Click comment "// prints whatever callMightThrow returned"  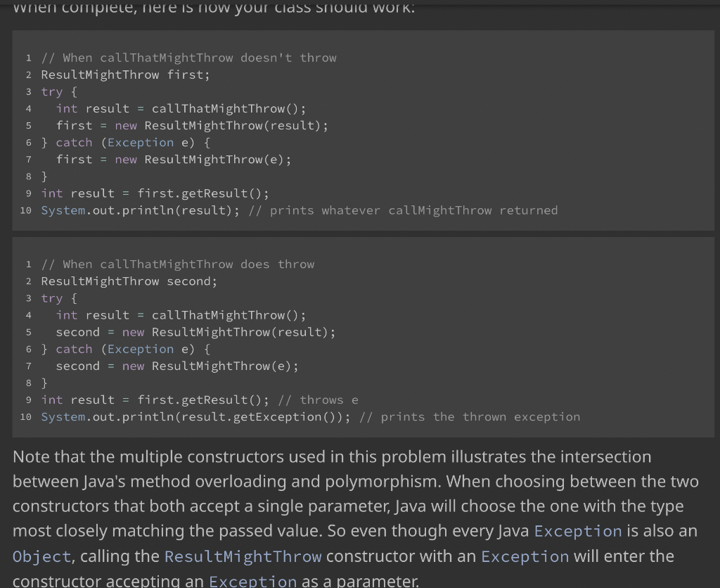click(403, 210)
